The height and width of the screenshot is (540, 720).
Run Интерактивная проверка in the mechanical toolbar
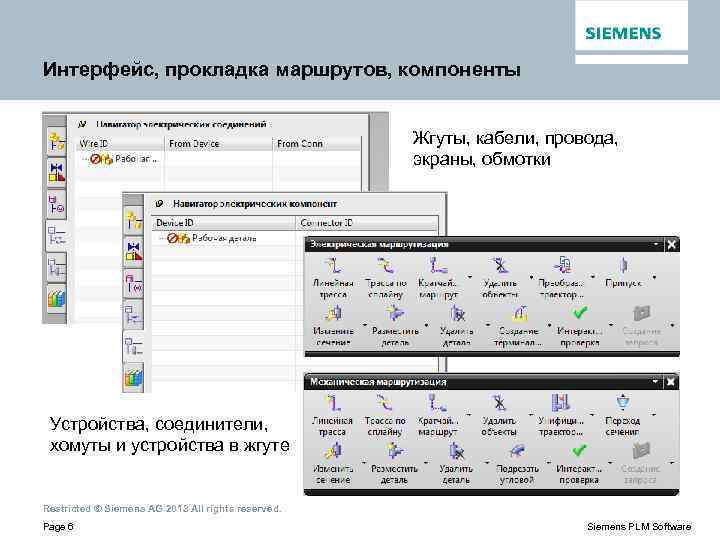(x=579, y=464)
